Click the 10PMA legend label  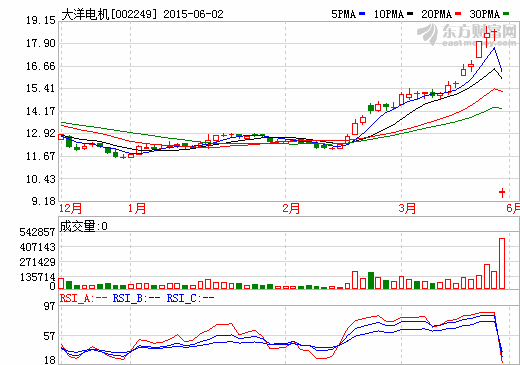(x=389, y=14)
